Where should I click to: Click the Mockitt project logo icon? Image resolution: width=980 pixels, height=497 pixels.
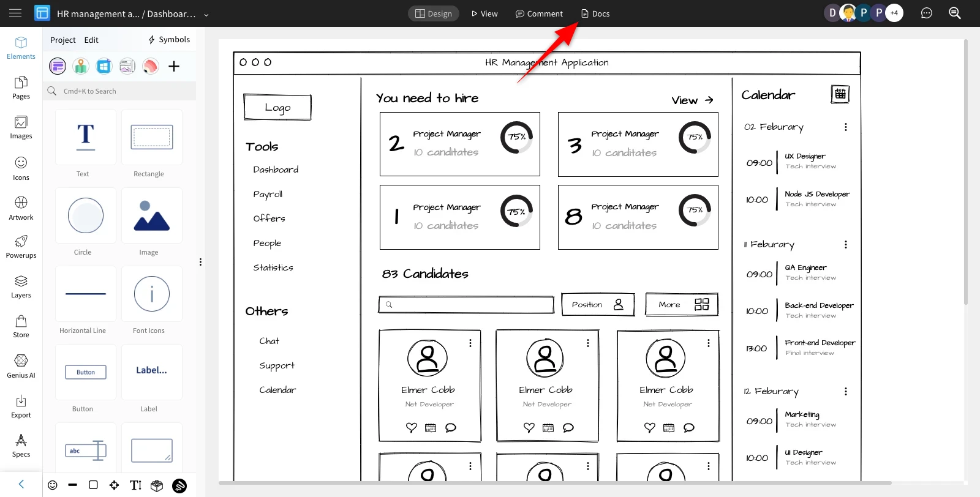(42, 13)
